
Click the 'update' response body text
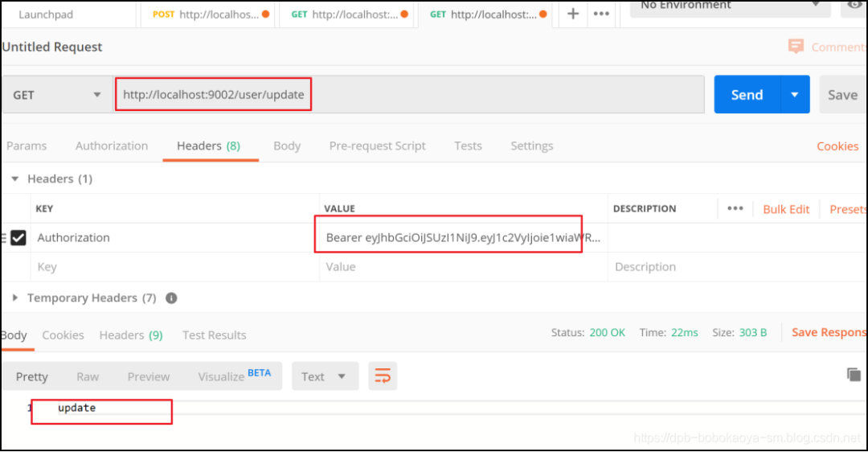click(76, 408)
